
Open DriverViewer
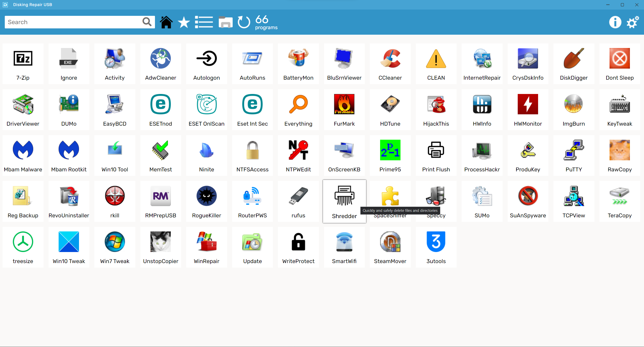[x=23, y=110]
